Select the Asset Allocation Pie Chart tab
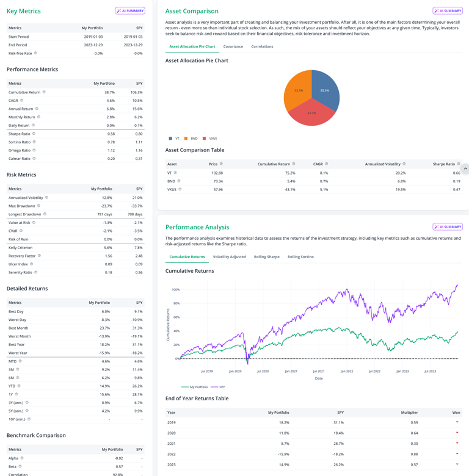 point(192,46)
